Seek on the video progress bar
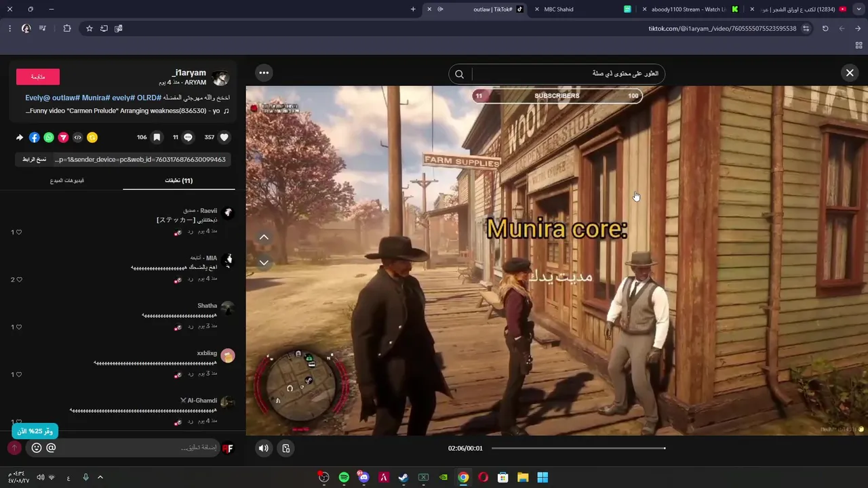This screenshot has width=868, height=488. point(578,448)
